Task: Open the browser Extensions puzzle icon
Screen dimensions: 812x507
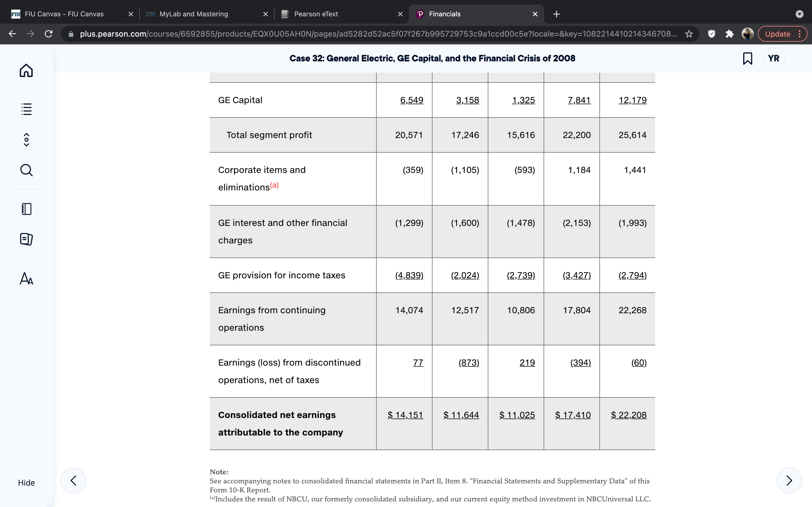Action: pyautogui.click(x=729, y=34)
